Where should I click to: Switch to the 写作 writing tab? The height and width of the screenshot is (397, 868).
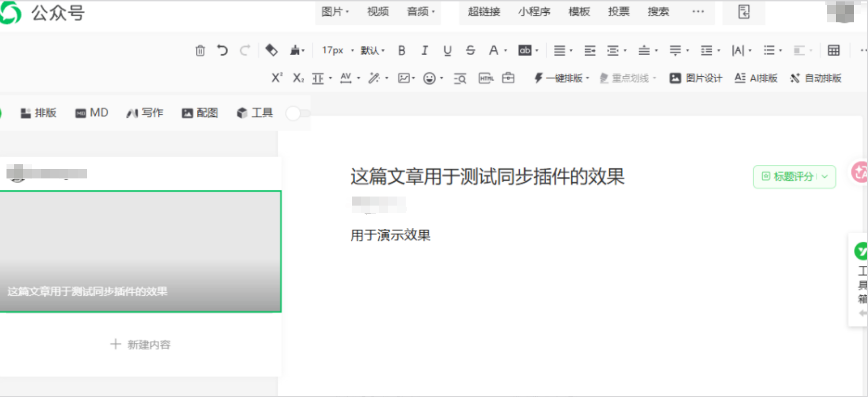click(144, 113)
